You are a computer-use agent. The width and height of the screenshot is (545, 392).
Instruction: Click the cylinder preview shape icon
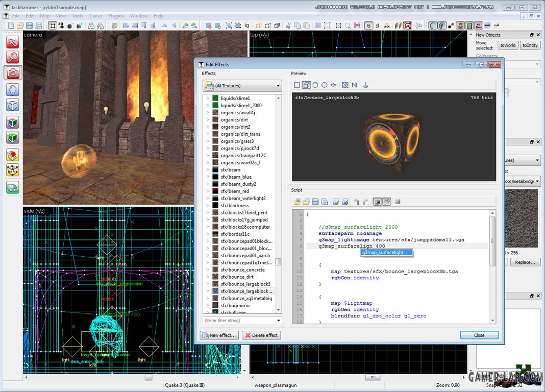(x=315, y=85)
